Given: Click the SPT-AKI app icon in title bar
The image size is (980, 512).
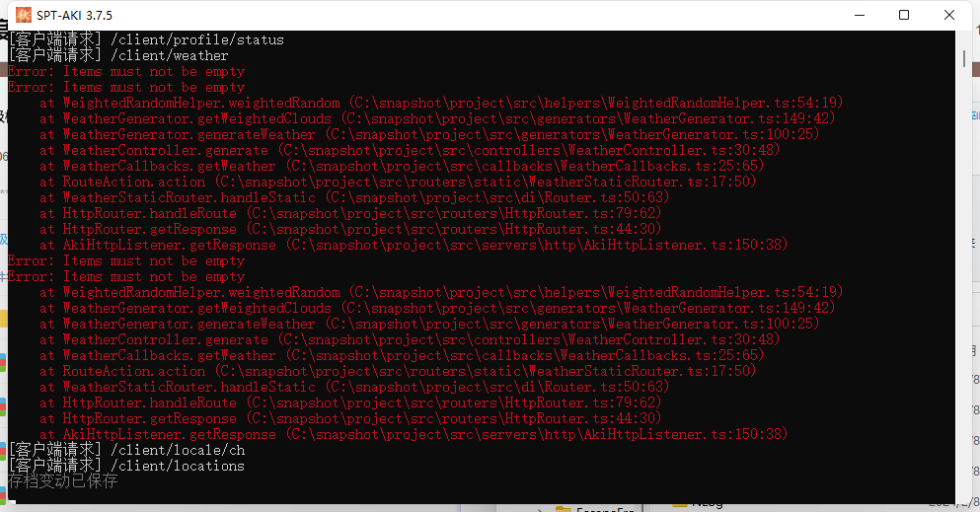Looking at the screenshot, I should click(x=18, y=15).
